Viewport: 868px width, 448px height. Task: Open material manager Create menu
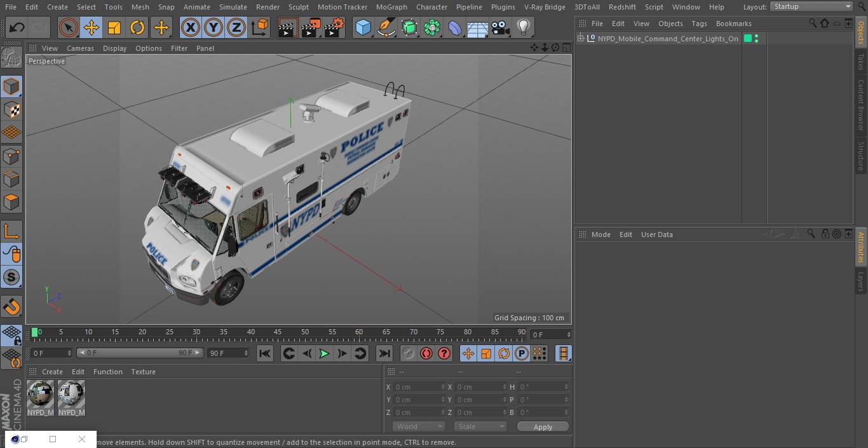52,372
